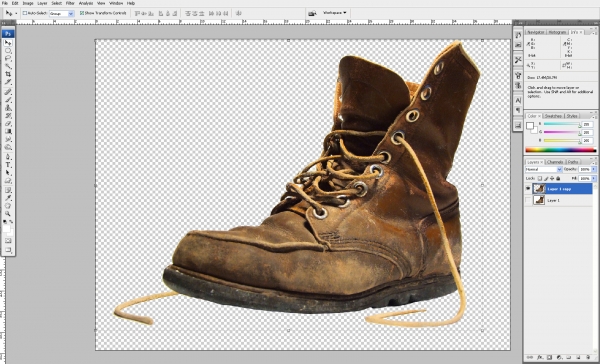Open the Filter menu
The width and height of the screenshot is (600, 364).
coord(70,3)
